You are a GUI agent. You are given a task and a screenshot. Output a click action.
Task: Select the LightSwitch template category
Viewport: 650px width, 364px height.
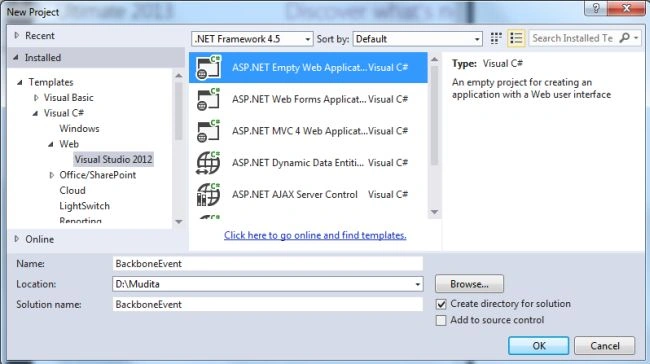coord(85,206)
